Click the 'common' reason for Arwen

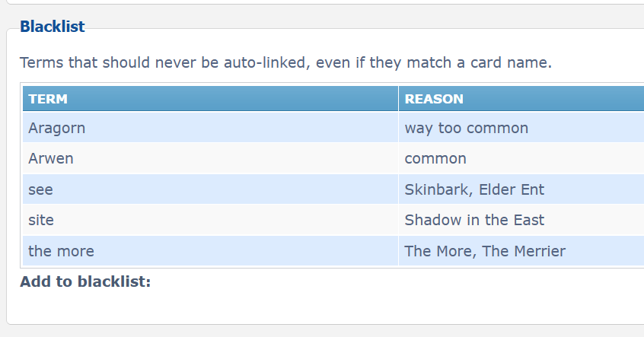(435, 159)
